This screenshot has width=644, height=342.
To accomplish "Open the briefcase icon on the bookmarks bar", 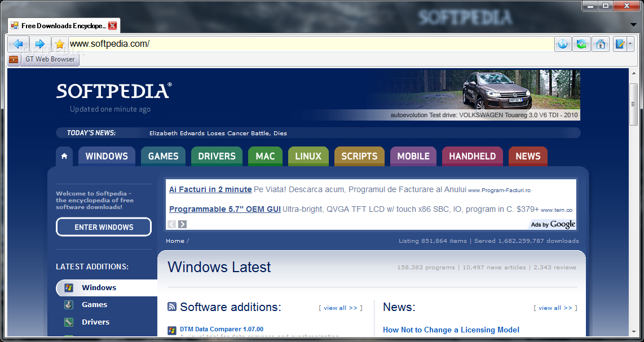I will point(14,60).
